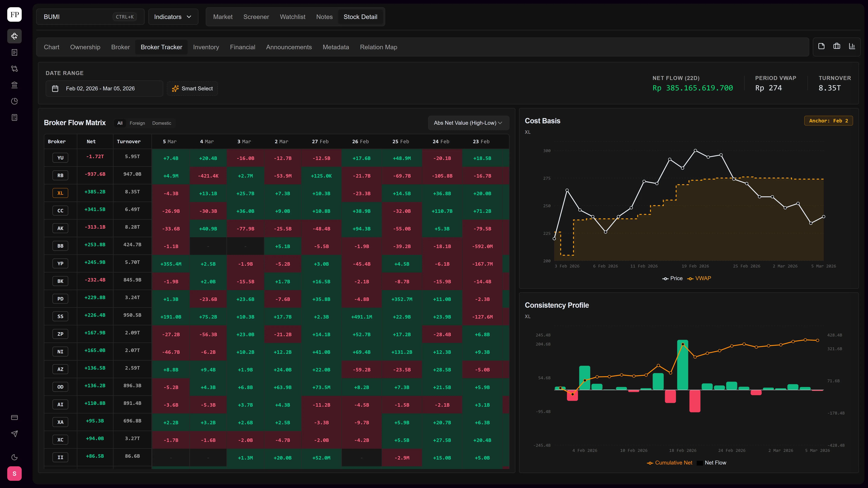Open the calculator sidebar icon
This screenshot has height=488, width=868.
[14, 117]
